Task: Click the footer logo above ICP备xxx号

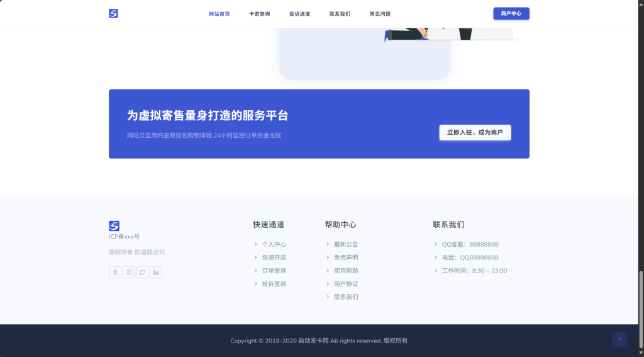Action: click(x=114, y=226)
